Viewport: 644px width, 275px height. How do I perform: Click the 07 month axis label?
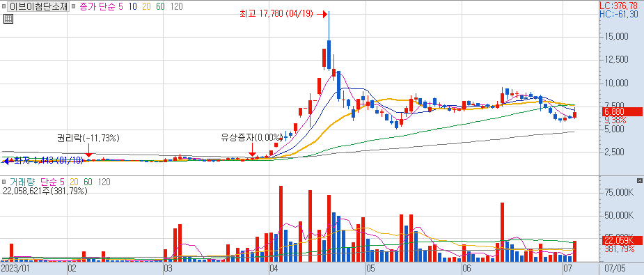(x=567, y=269)
